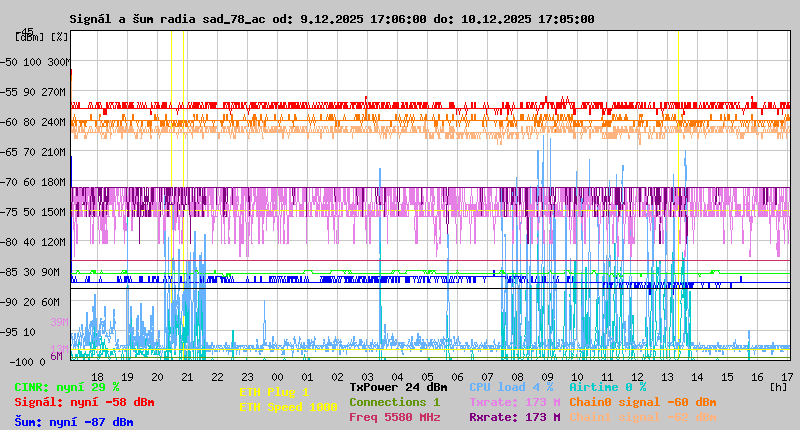Click the blue Šum legend entry
This screenshot has width=800, height=430.
coord(73,422)
